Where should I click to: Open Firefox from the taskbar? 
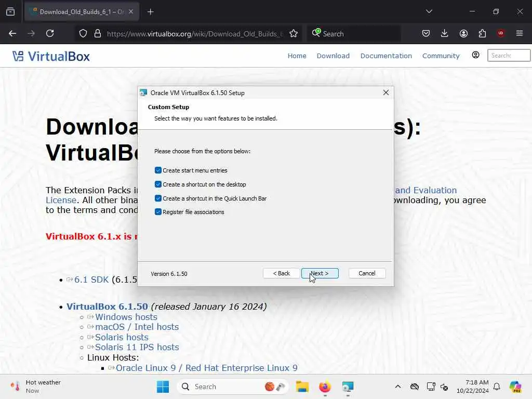click(x=325, y=387)
